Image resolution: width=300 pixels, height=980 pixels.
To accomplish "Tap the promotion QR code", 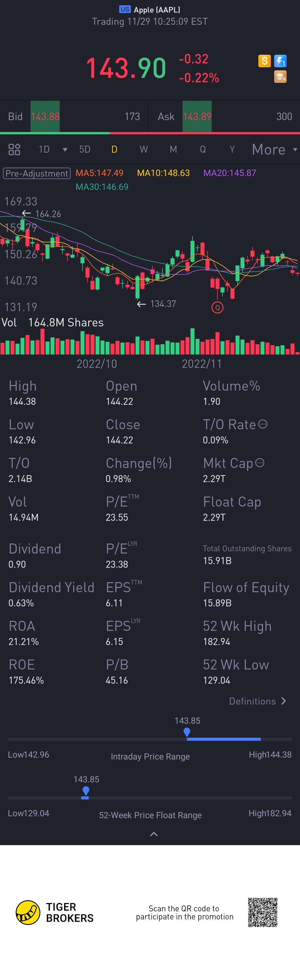I will coord(263,912).
